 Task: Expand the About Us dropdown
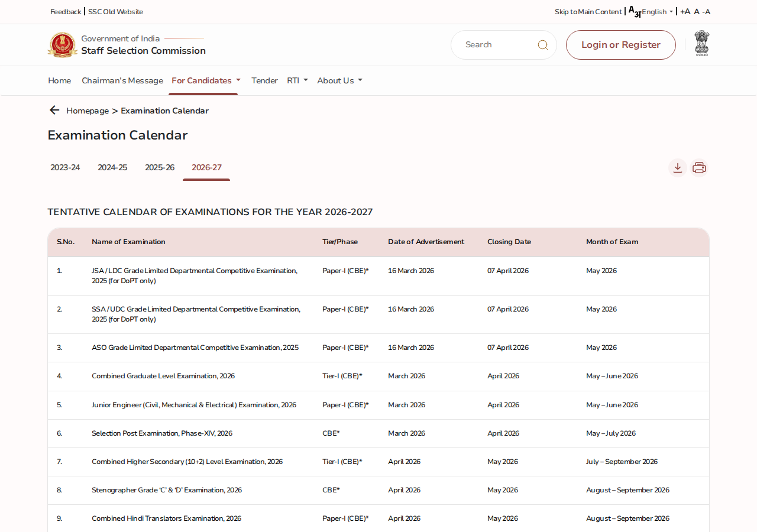(x=339, y=80)
